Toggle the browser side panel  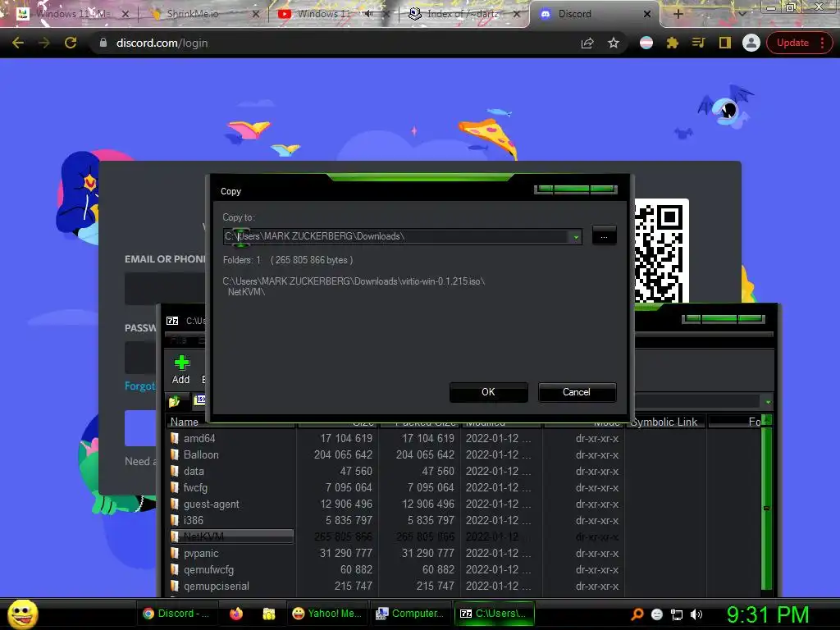coord(725,43)
